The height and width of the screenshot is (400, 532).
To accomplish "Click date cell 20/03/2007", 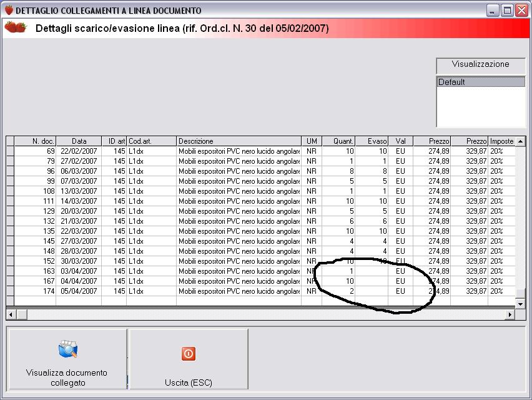I will [x=79, y=211].
